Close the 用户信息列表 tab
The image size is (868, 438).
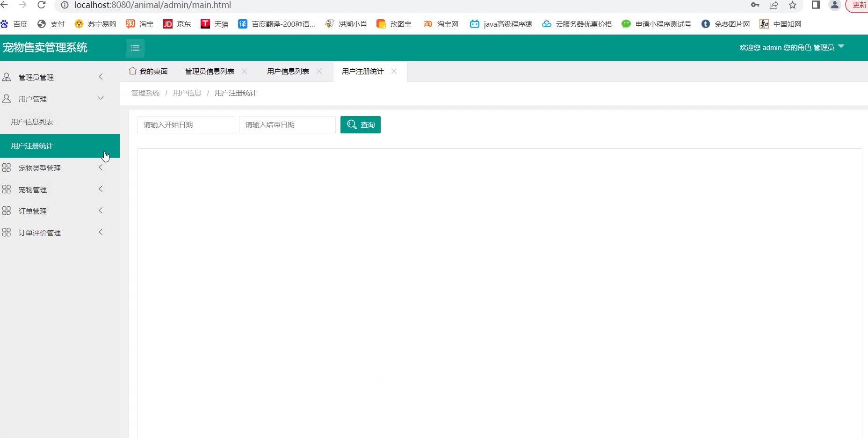click(319, 71)
